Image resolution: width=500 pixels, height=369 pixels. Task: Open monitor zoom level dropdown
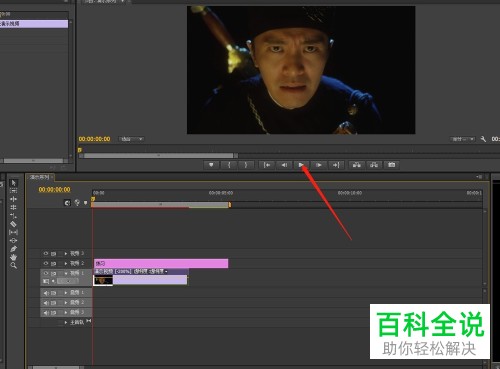(131, 139)
